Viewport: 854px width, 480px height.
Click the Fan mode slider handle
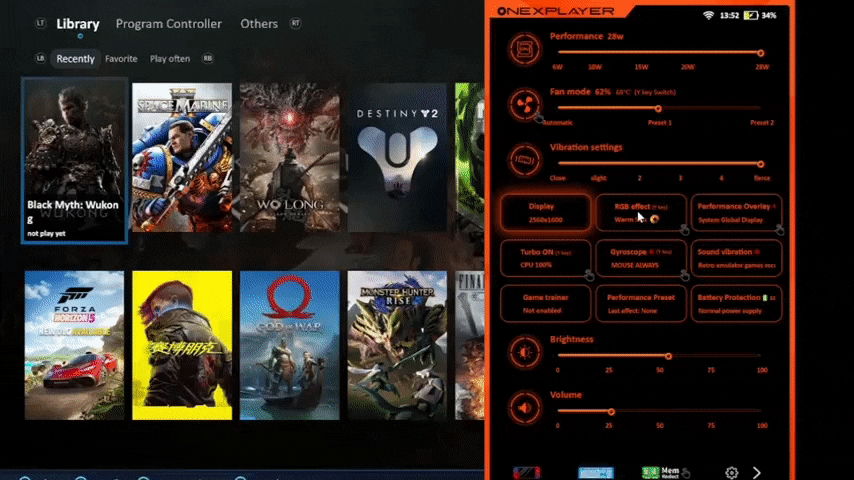[658, 108]
